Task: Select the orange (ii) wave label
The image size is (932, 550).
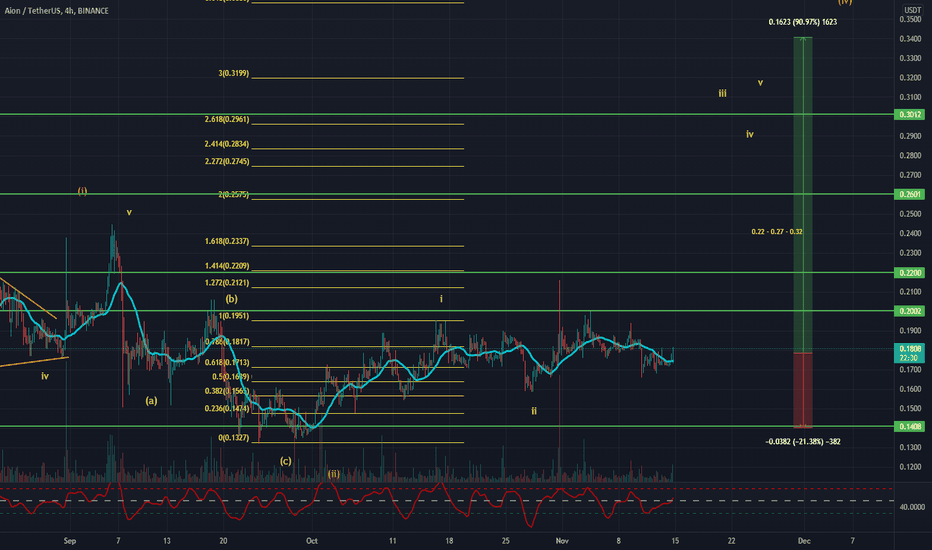Action: [334, 474]
